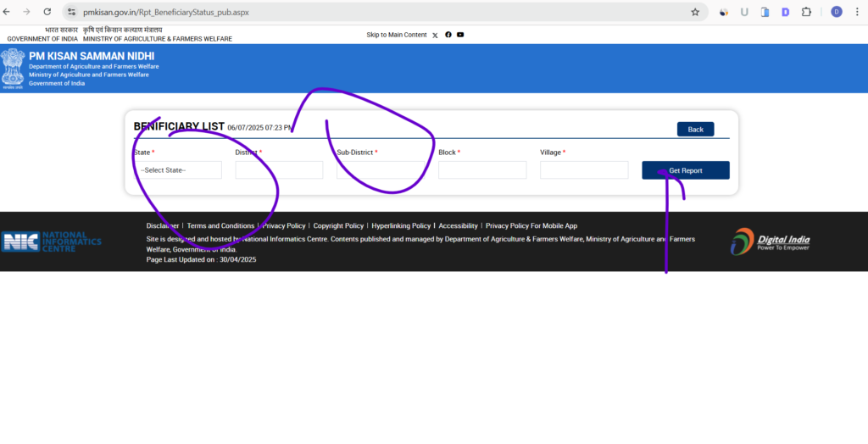Click GOVERNMENT OF INDIA header text
This screenshot has width=868, height=444.
42,39
